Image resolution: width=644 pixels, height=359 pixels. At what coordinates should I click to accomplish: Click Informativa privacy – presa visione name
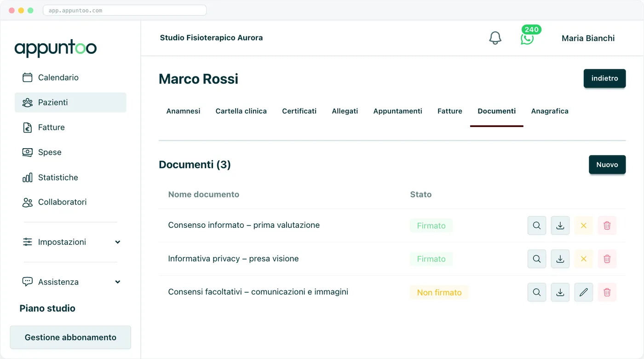point(233,259)
